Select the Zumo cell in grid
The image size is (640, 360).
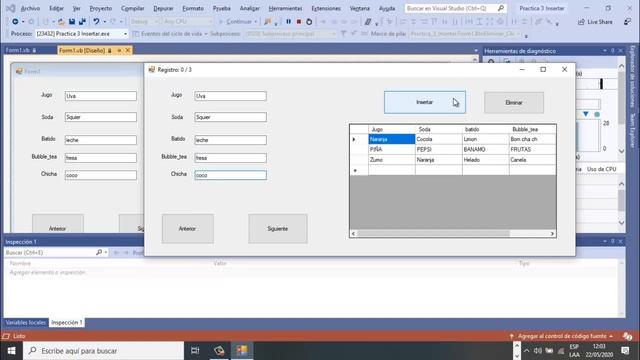pos(392,160)
